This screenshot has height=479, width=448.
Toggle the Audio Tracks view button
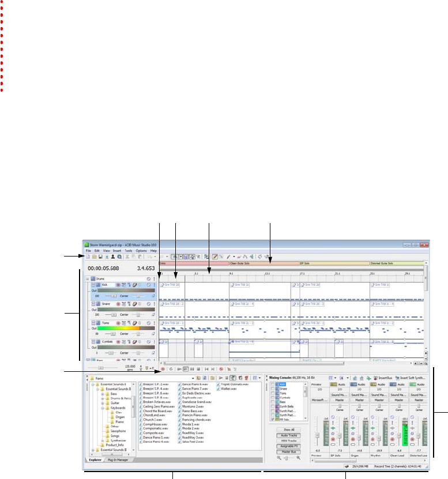point(288,435)
